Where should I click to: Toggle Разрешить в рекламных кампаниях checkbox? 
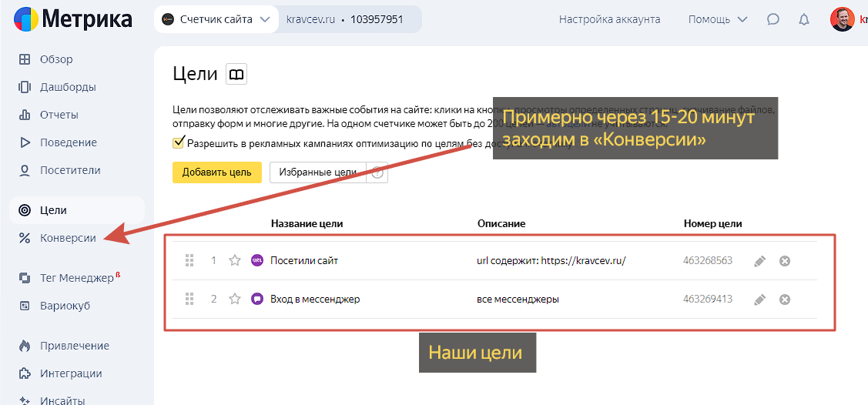(178, 142)
